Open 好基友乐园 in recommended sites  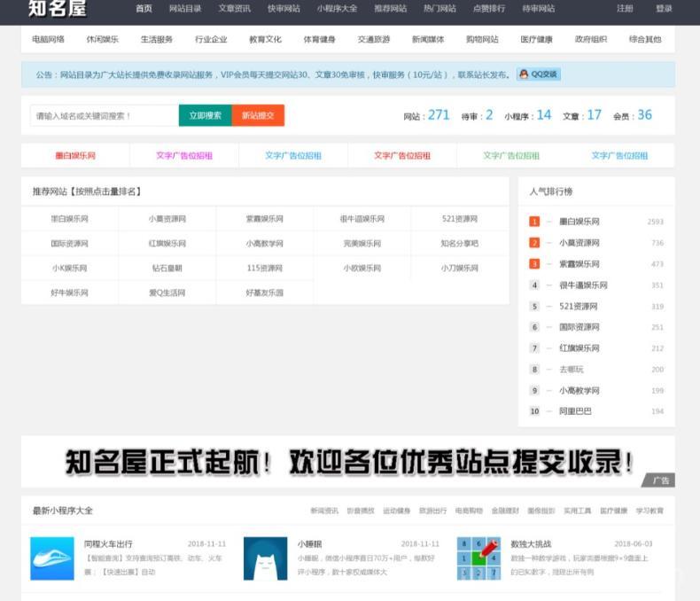pos(265,293)
